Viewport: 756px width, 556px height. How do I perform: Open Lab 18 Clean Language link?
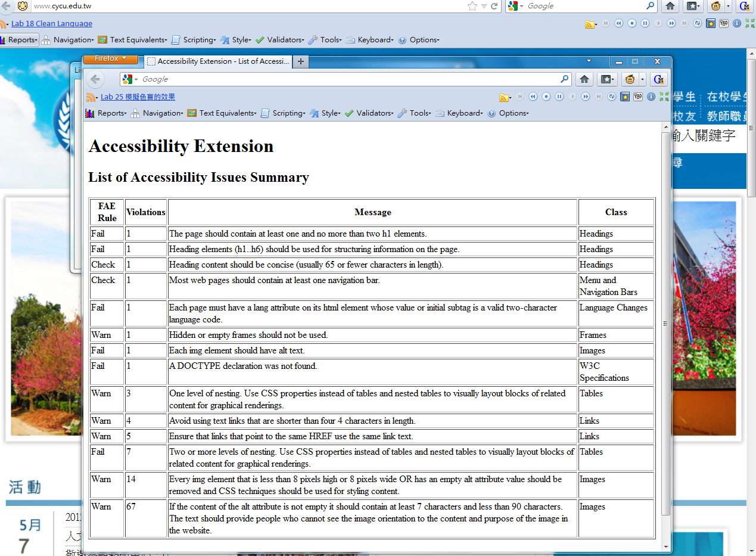pyautogui.click(x=52, y=24)
